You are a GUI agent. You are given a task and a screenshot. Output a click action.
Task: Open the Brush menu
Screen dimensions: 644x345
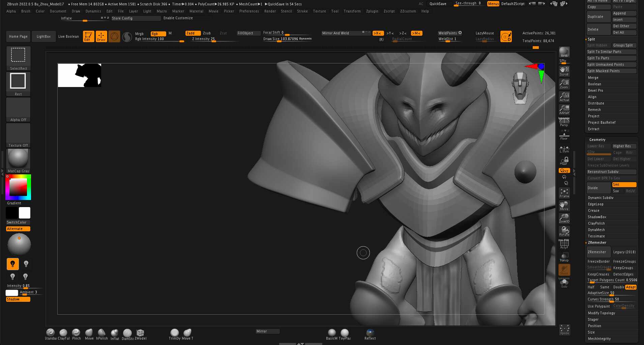click(x=26, y=11)
